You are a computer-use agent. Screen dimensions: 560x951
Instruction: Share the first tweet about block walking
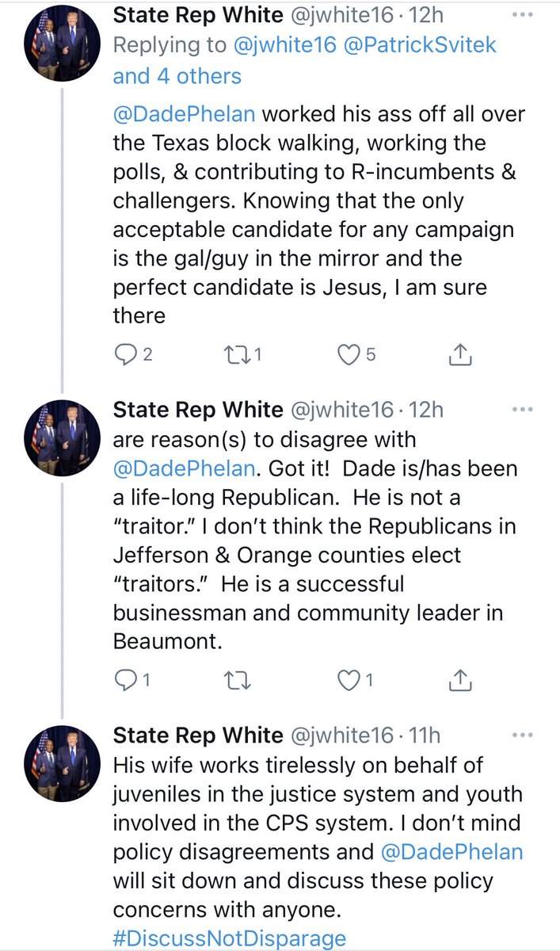460,356
